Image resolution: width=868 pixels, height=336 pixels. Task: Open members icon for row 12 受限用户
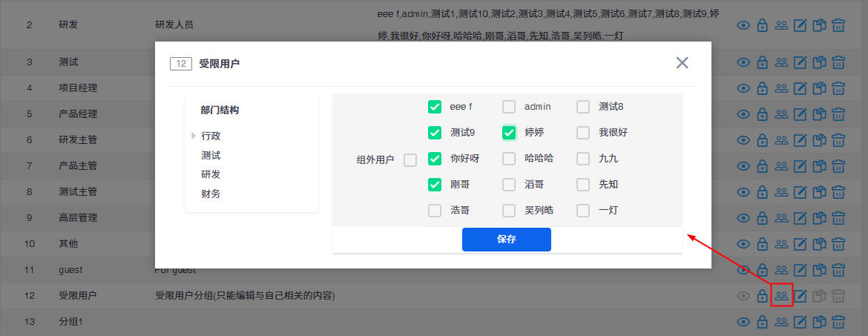(x=781, y=296)
